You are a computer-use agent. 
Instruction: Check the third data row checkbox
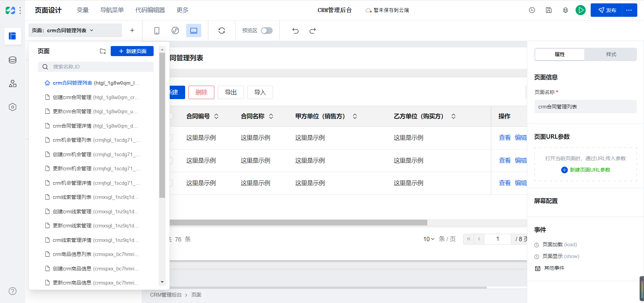click(171, 183)
